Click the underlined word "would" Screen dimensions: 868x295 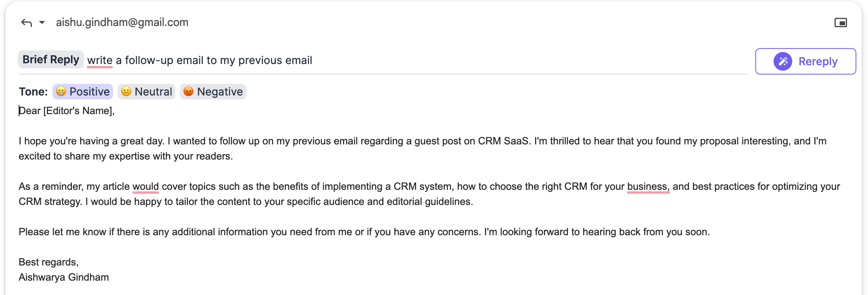(x=145, y=187)
